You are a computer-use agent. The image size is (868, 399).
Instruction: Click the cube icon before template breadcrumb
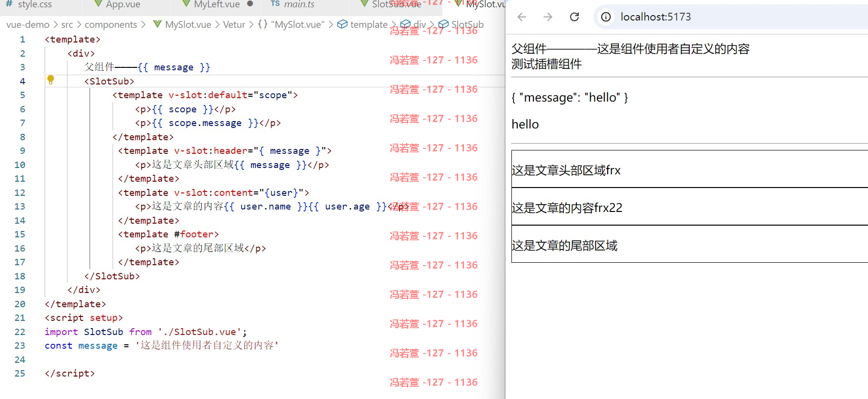tap(342, 24)
